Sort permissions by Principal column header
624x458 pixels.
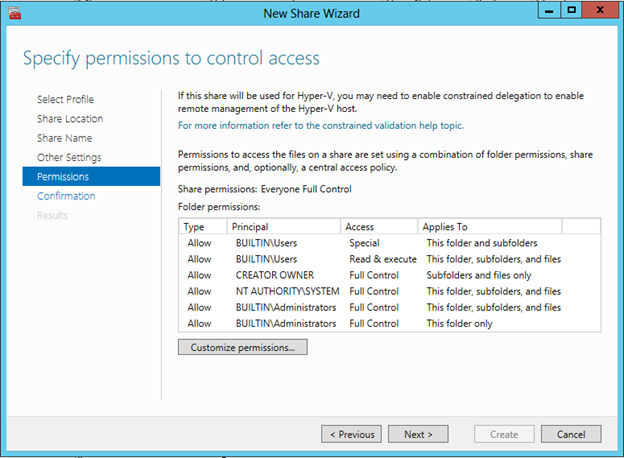[284, 227]
